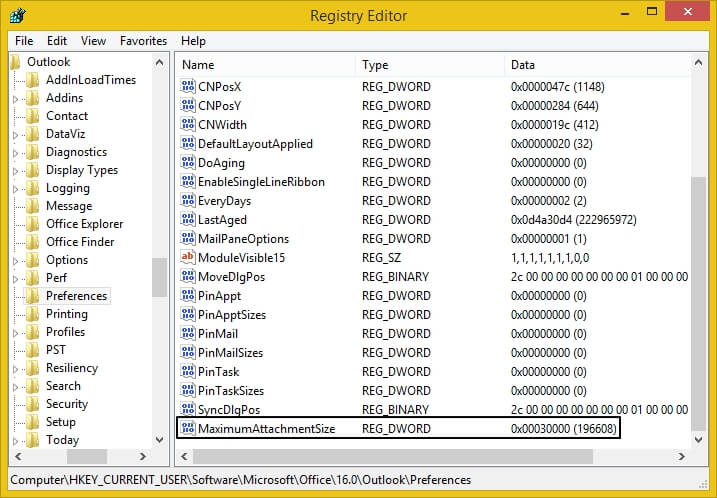Click the Preferences folder icon

[32, 296]
